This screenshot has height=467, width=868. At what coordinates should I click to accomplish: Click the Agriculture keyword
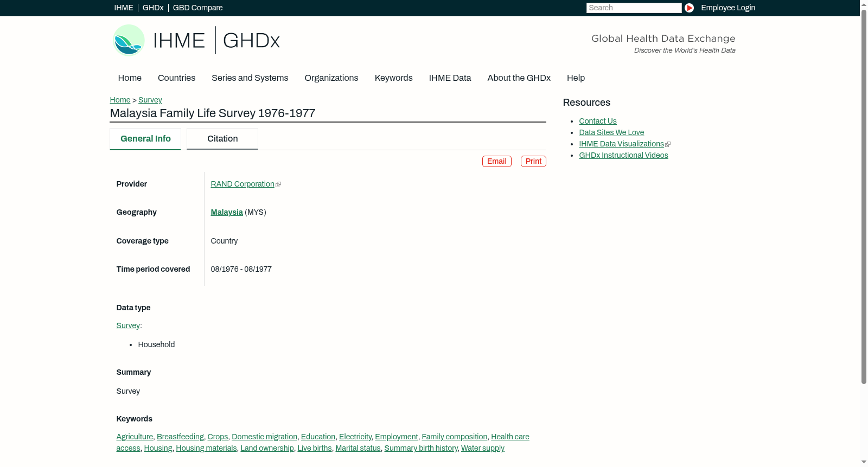(x=135, y=437)
